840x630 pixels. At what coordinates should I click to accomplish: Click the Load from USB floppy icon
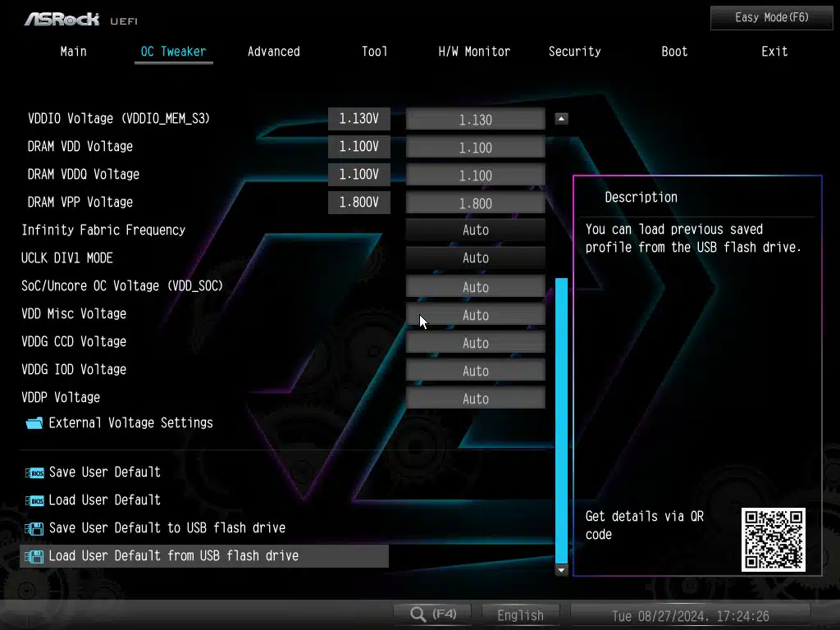[34, 556]
